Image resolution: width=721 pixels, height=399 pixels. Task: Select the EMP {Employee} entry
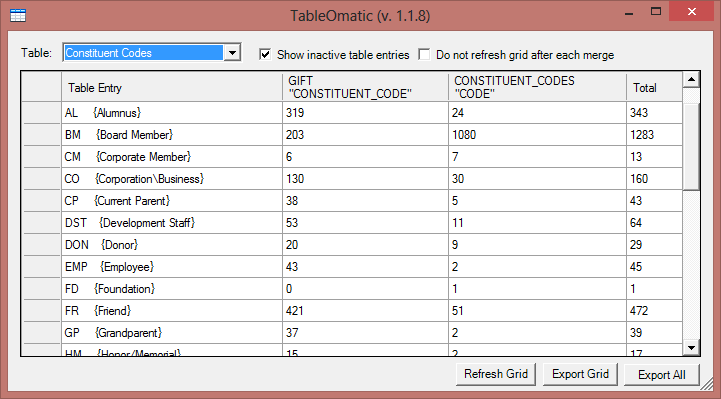click(x=172, y=267)
